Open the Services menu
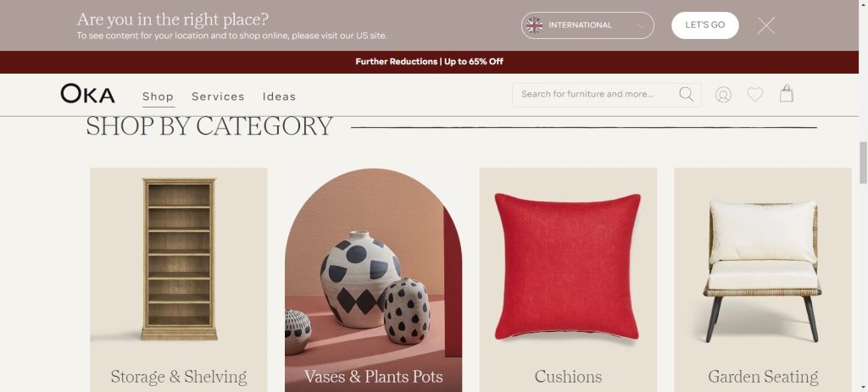868x392 pixels. (218, 97)
